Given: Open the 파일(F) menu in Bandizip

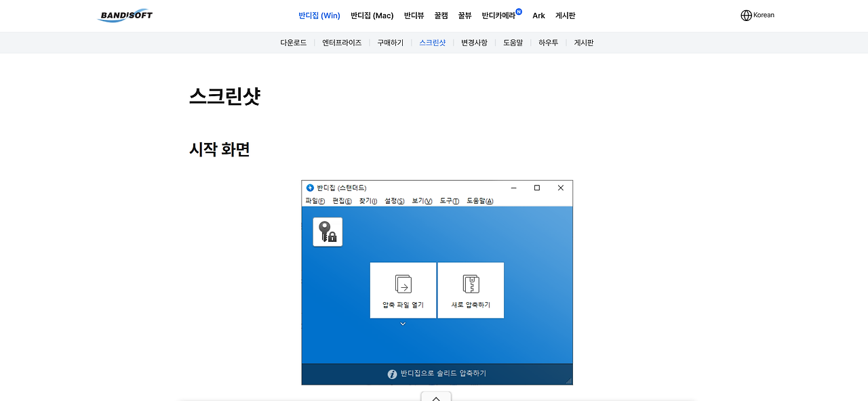Looking at the screenshot, I should (315, 201).
